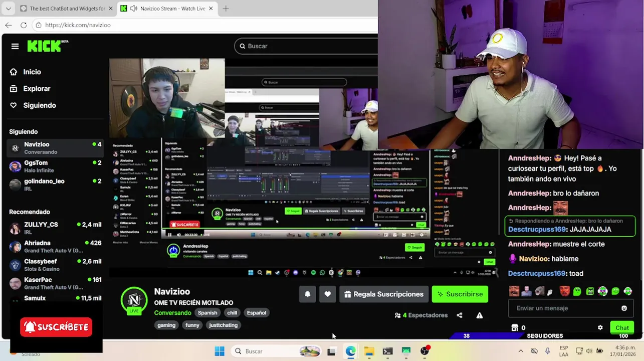Viewport: 644px width, 361px height.
Task: Mute the Navizioo Stream tab audio icon
Action: point(133,9)
